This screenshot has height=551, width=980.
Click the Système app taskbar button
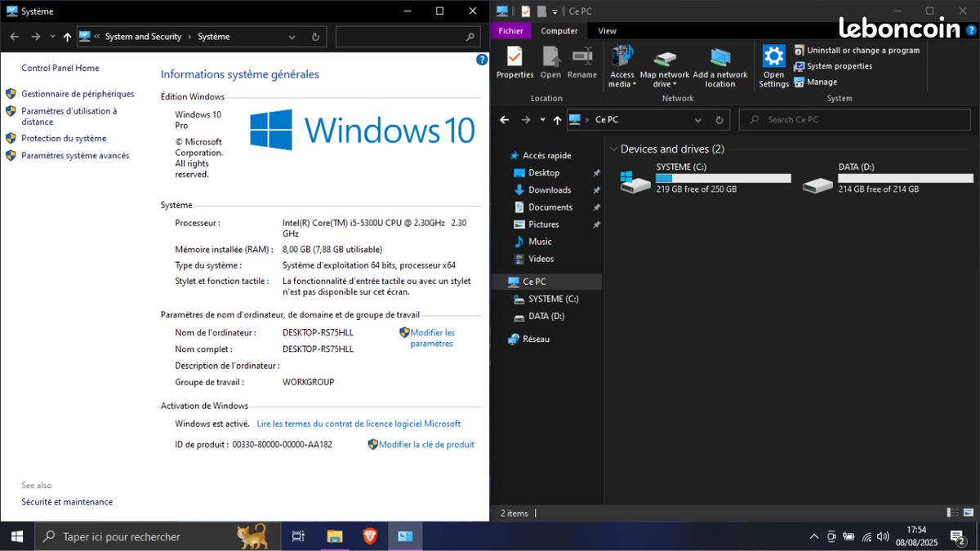pos(405,536)
